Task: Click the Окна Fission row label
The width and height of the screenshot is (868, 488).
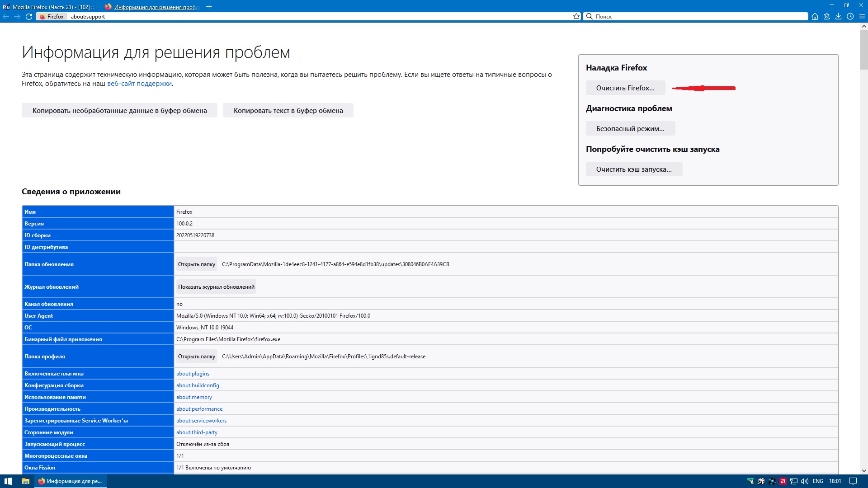Action: pyautogui.click(x=40, y=468)
